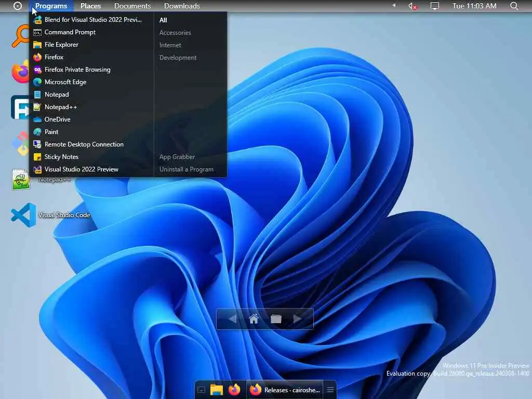This screenshot has height=399, width=532.
Task: Click Uninstall a Program
Action: pyautogui.click(x=187, y=169)
